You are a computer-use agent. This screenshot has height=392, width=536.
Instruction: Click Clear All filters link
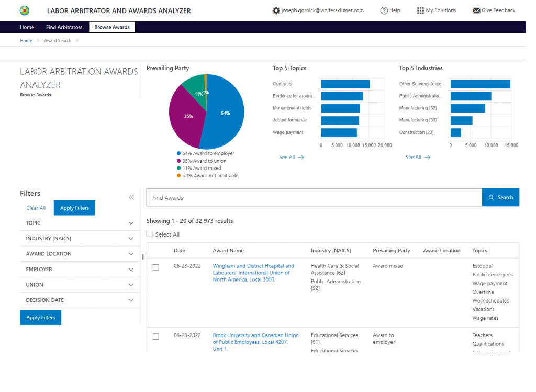[x=36, y=208]
